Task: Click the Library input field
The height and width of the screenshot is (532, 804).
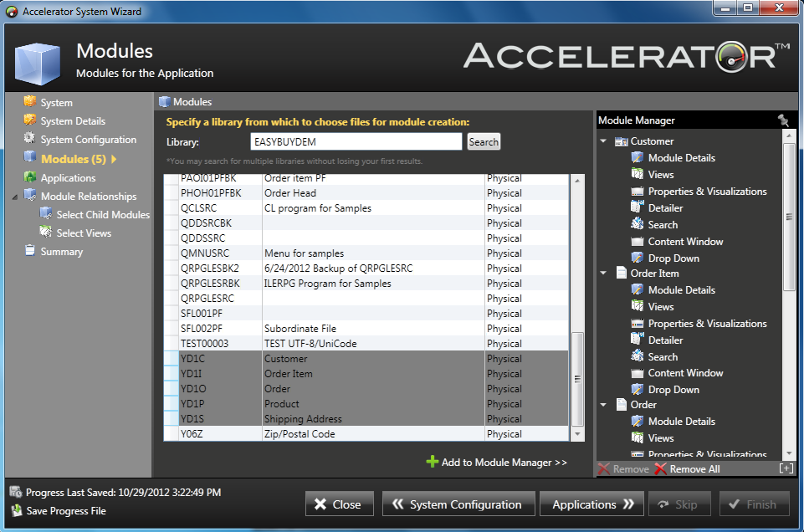Action: coord(356,142)
